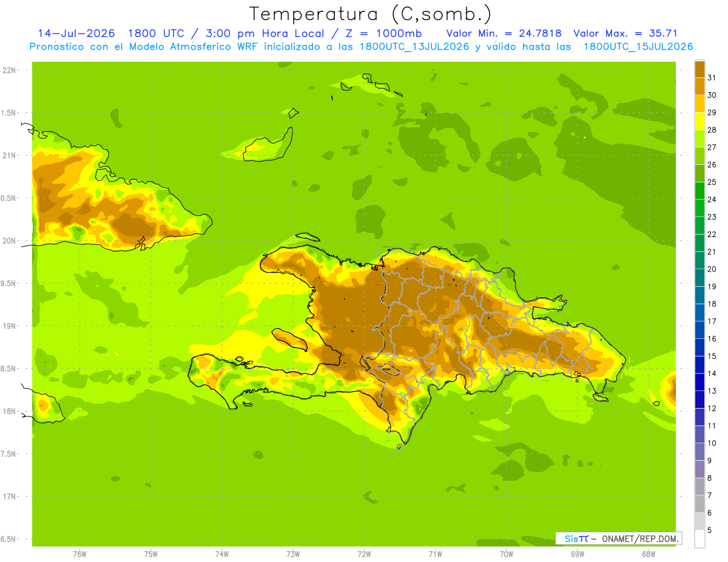Select "Valor Min. = 24.7818"
728x562 pixels.
(504, 33)
